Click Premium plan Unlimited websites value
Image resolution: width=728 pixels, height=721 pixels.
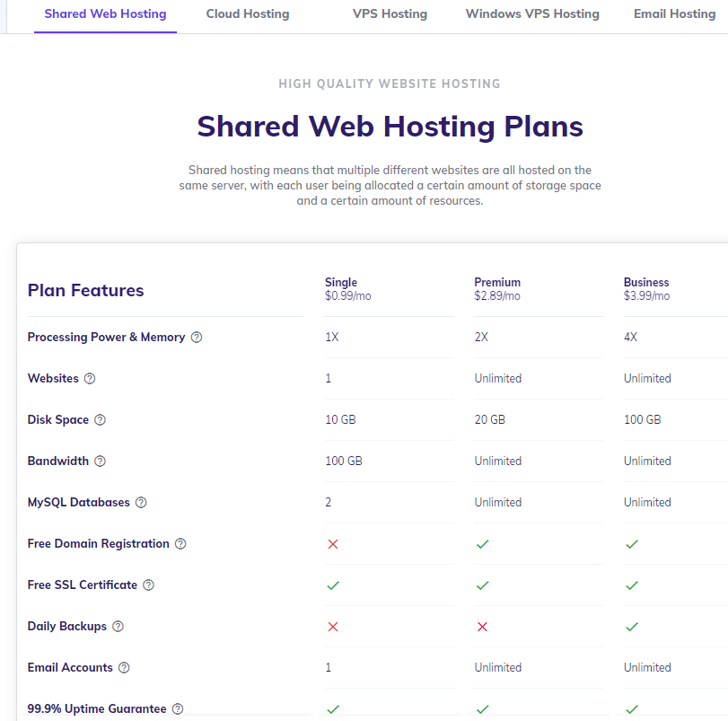[497, 378]
